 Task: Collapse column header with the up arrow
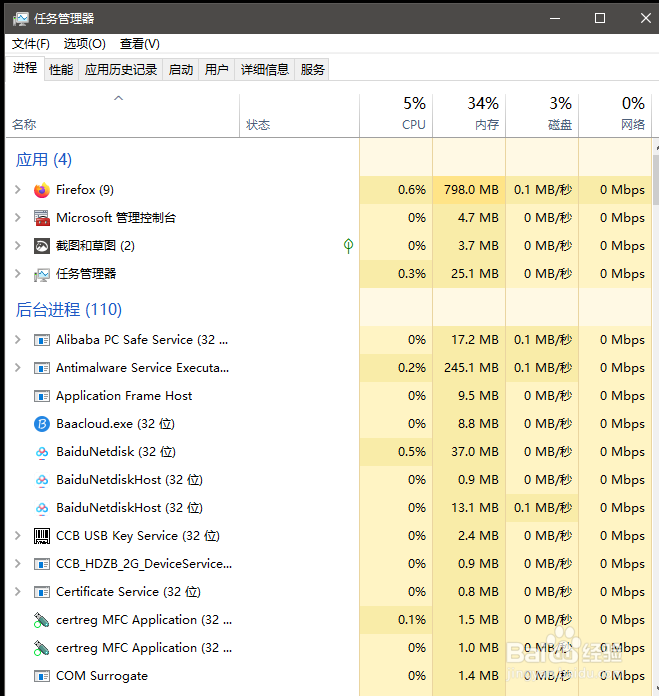(119, 99)
